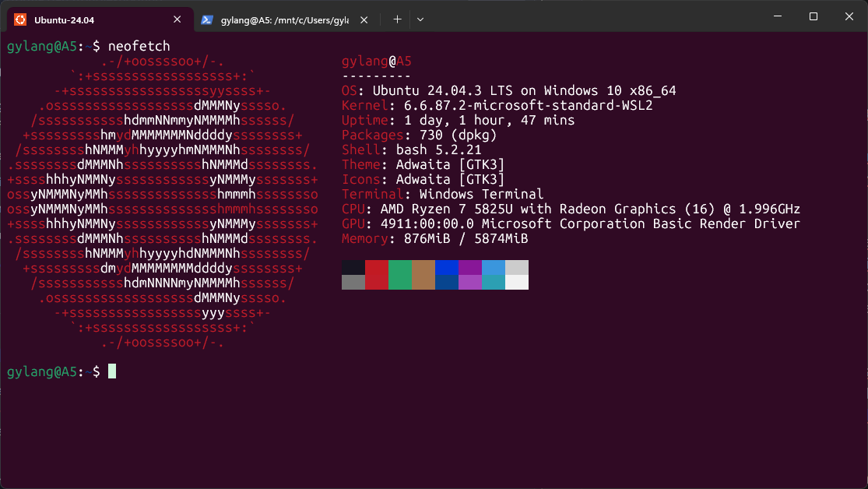Close the Windows Terminal window
The height and width of the screenshot is (489, 868).
pyautogui.click(x=849, y=16)
